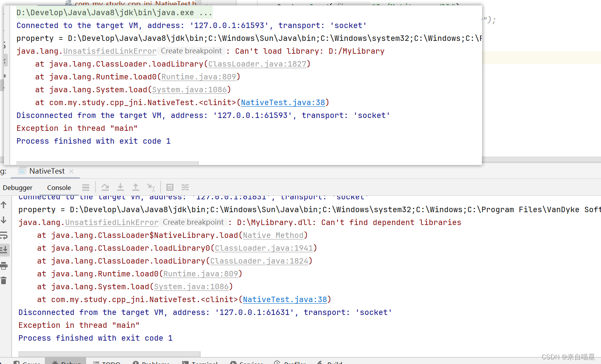Viewport: 601px width, 364px height.
Task: Close the NativeTest debug session tab
Action: (x=71, y=171)
